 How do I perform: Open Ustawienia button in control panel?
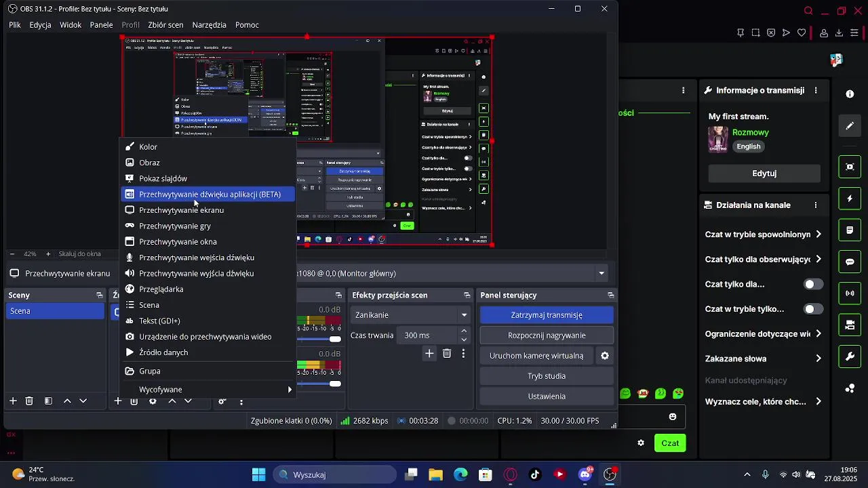tap(547, 396)
